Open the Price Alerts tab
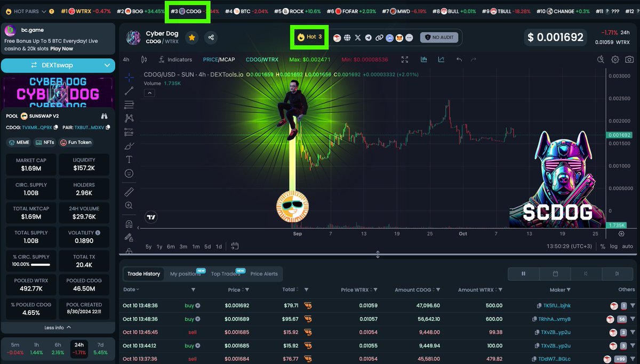The image size is (640, 364). pos(264,274)
